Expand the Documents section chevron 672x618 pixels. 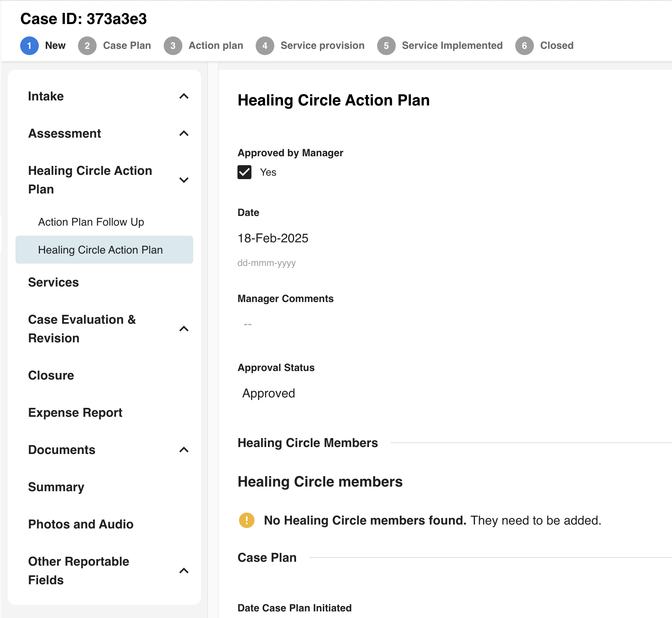pyautogui.click(x=184, y=450)
